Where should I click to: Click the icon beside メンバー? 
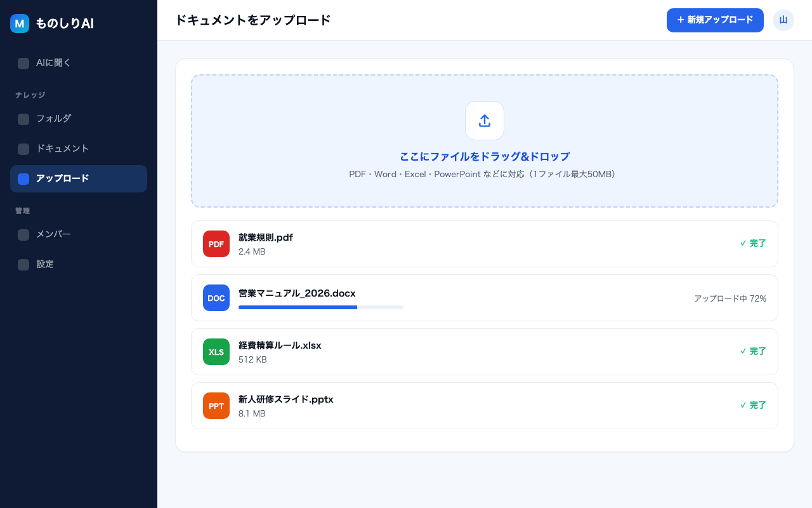(23, 235)
